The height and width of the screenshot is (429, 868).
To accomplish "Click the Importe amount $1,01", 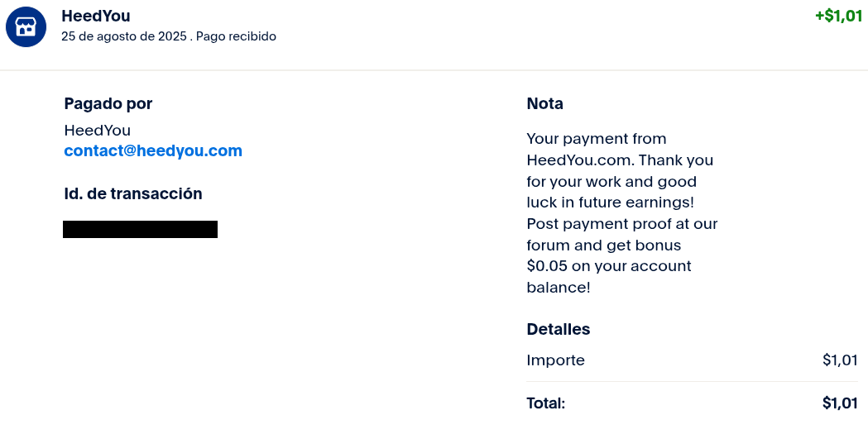I will tap(840, 360).
